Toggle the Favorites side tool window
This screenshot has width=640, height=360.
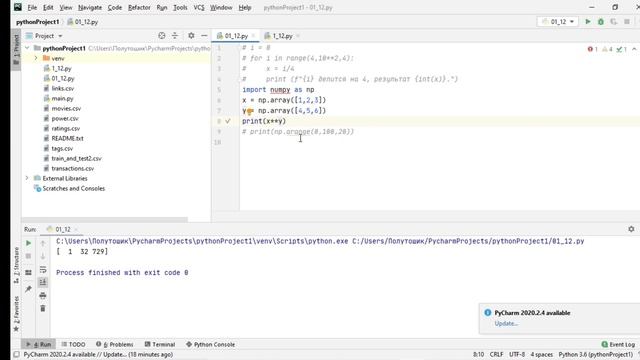(16, 313)
